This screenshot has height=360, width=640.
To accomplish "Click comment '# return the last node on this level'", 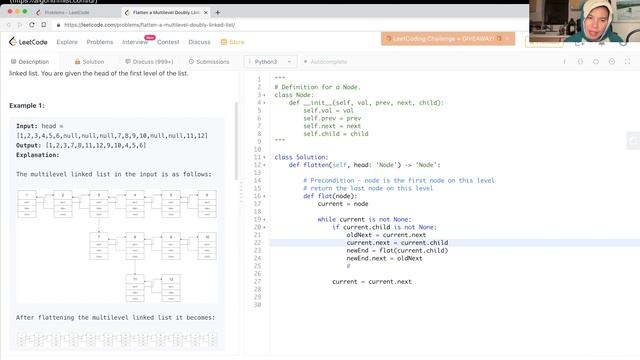I will (x=368, y=189).
